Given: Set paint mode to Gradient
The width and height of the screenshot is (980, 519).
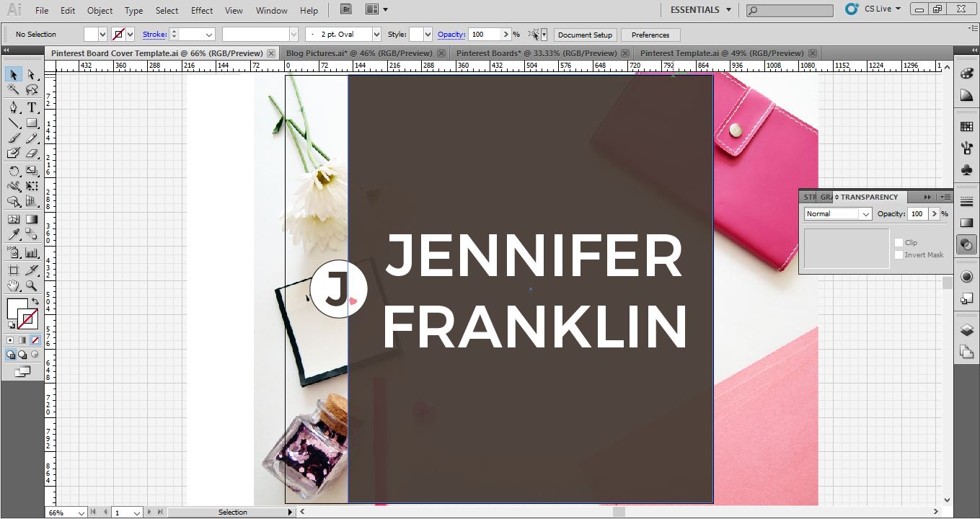Looking at the screenshot, I should pos(22,340).
